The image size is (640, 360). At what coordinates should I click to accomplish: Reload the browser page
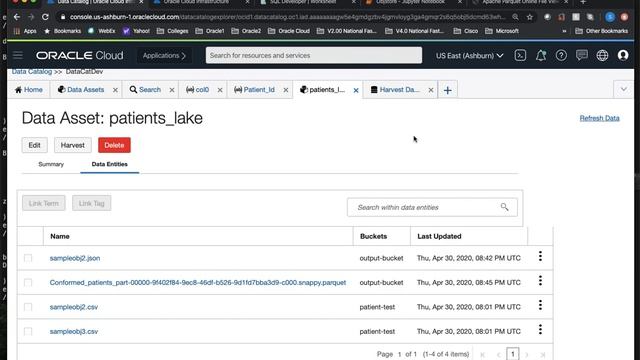click(45, 17)
